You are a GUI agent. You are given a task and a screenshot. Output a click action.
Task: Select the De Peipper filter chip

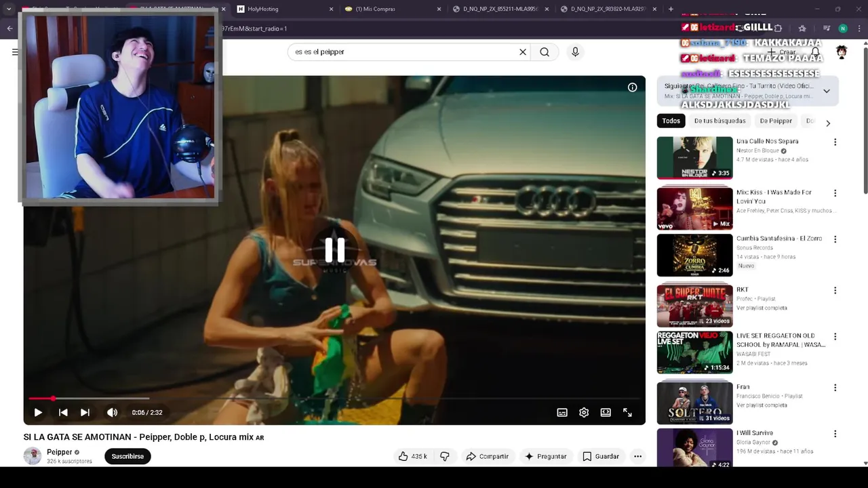point(776,121)
